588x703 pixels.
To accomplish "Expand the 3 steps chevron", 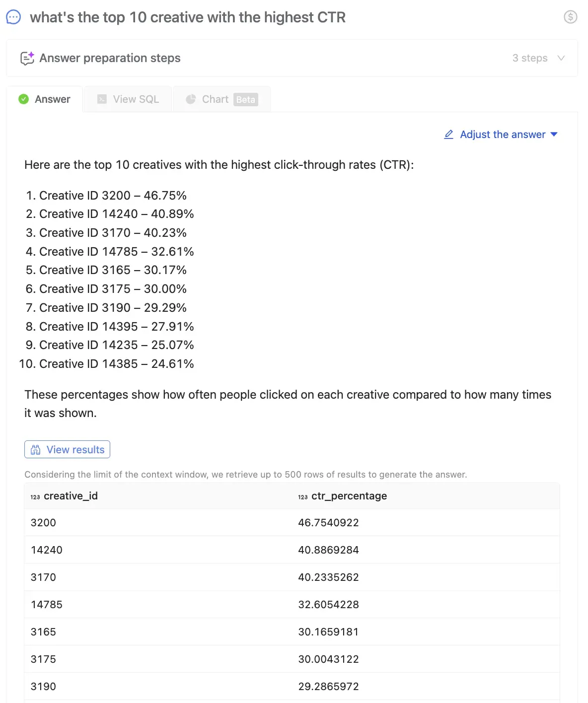I will click(x=561, y=58).
